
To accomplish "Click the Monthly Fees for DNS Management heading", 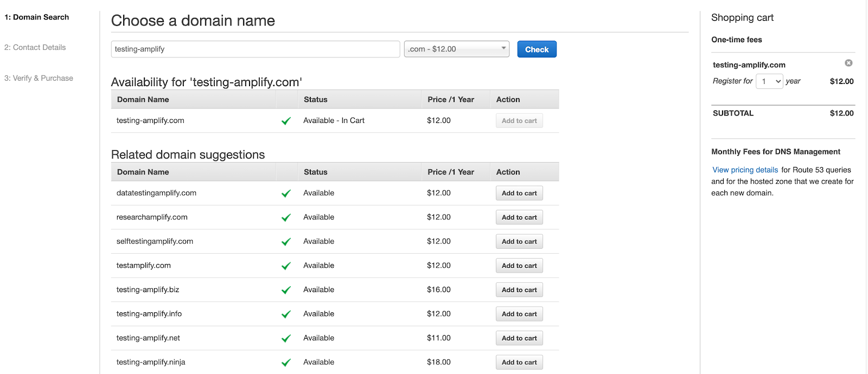I will pyautogui.click(x=776, y=152).
